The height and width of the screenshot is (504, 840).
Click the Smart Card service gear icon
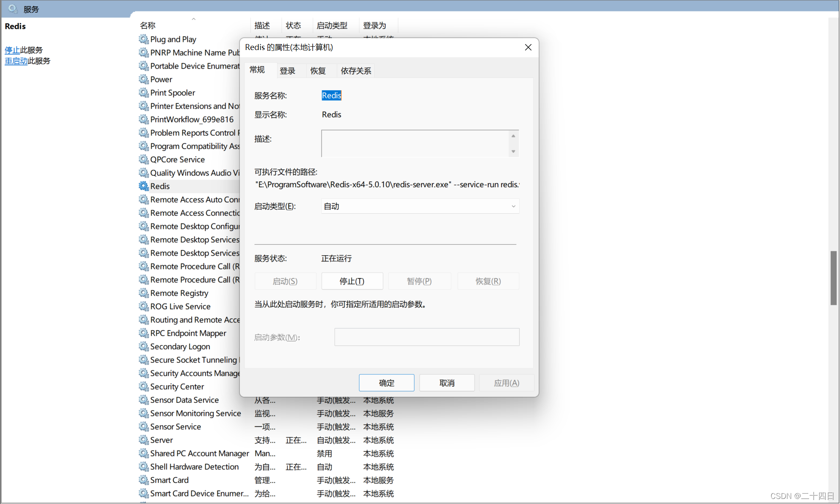click(144, 480)
